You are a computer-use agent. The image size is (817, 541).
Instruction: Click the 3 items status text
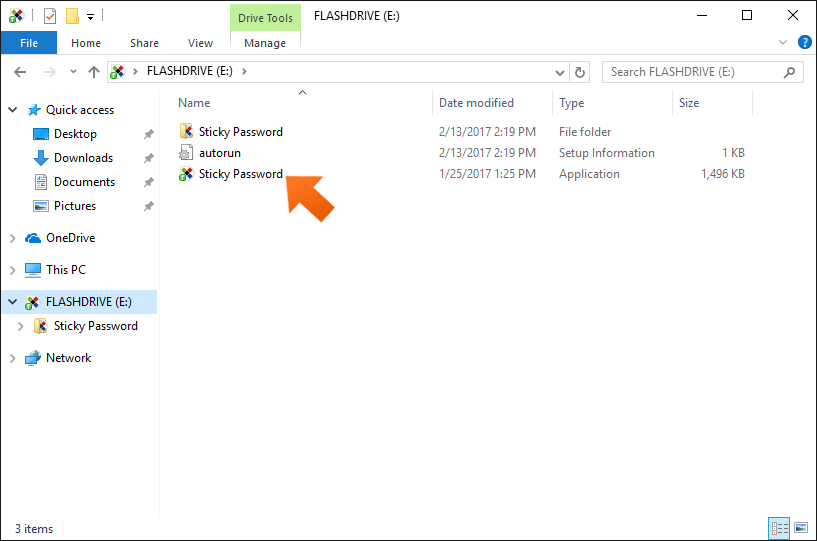[x=34, y=528]
